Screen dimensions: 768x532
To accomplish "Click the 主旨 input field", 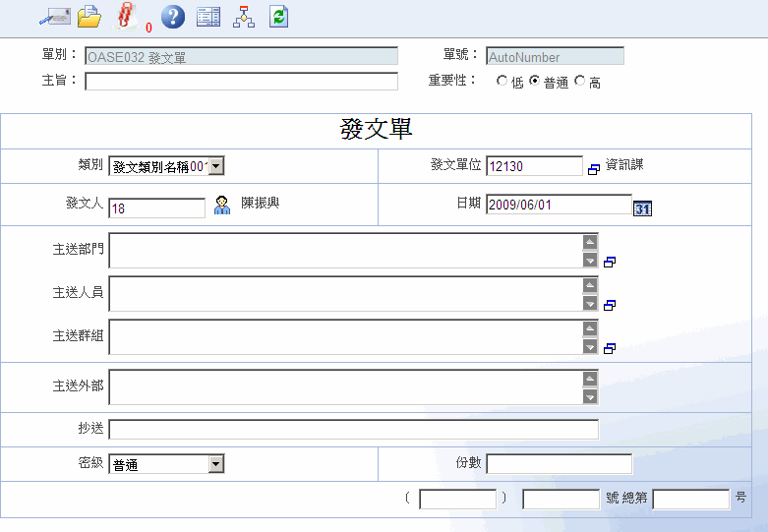I will pyautogui.click(x=241, y=82).
